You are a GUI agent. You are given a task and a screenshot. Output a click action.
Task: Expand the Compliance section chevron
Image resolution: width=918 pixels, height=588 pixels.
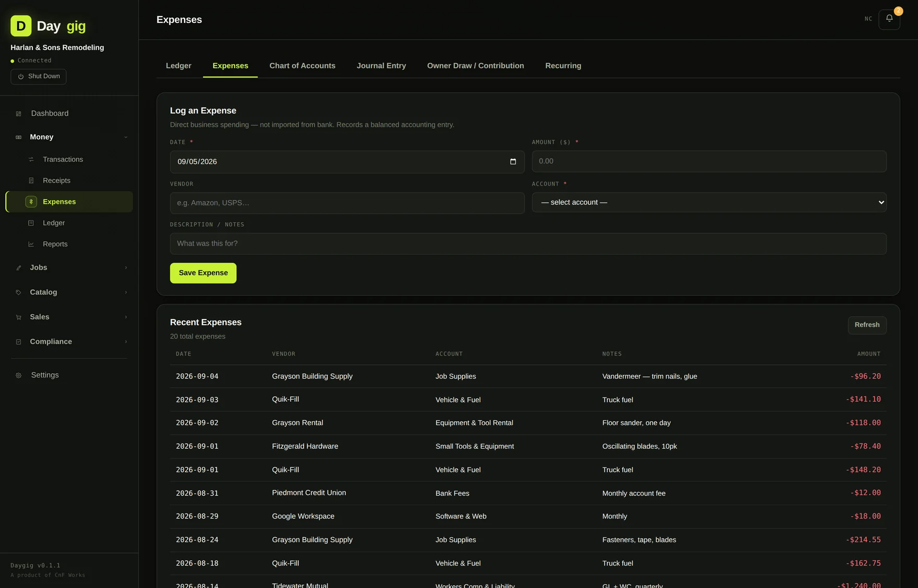(126, 342)
